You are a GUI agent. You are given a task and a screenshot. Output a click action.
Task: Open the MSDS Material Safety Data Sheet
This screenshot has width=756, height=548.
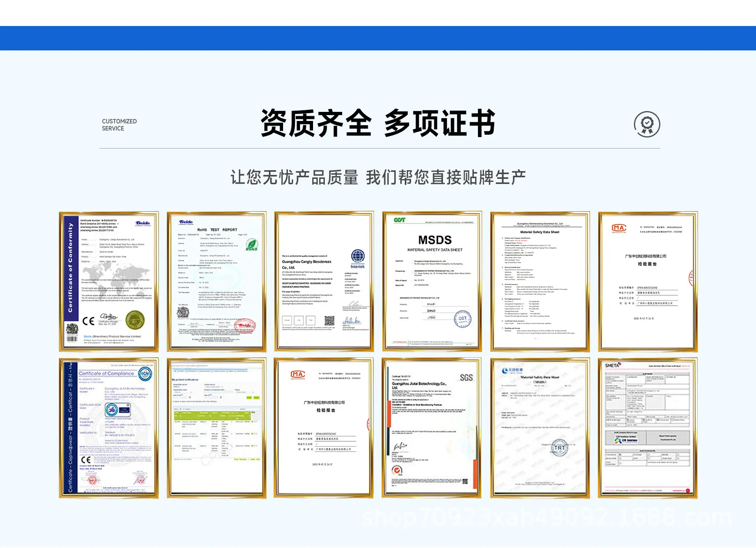[432, 282]
